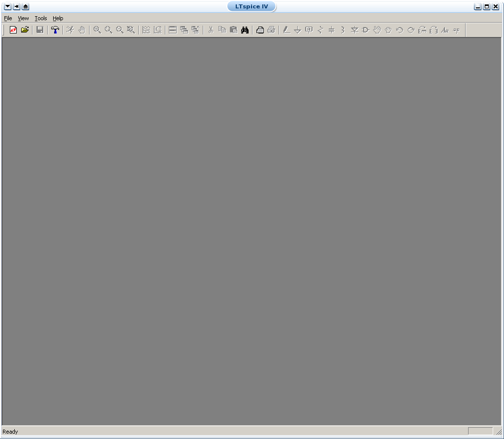Select the Zoom In magnifier
Viewport: 504px width, 439px height.
click(97, 30)
